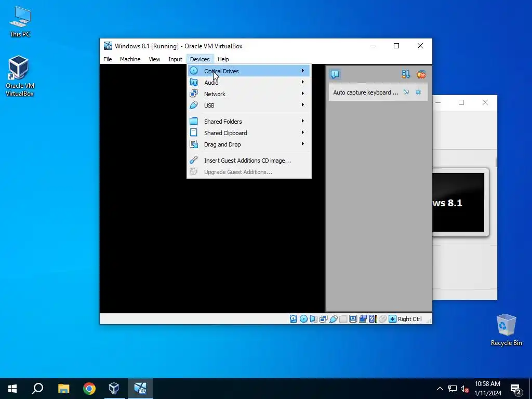Open Drag and Drop menu entry

pyautogui.click(x=249, y=144)
